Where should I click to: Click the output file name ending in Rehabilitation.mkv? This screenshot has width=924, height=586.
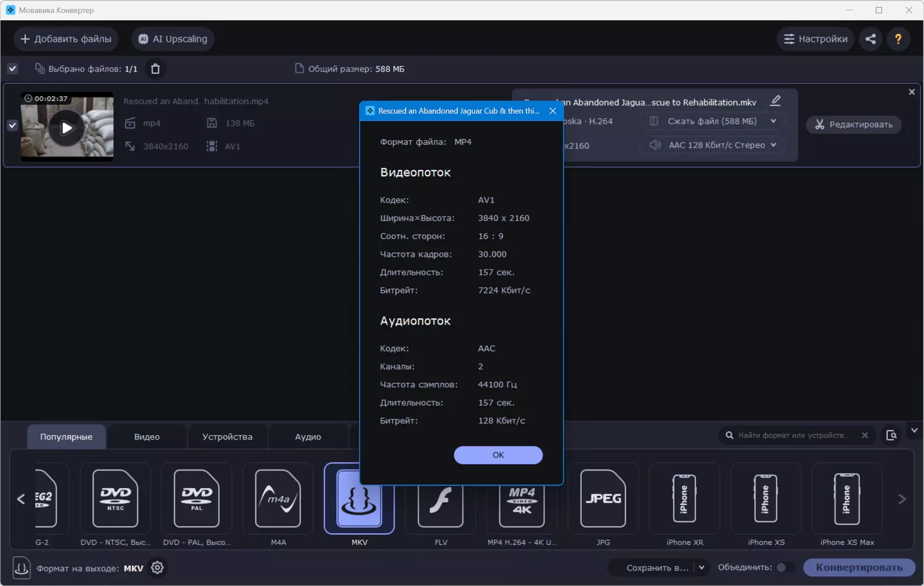click(640, 102)
